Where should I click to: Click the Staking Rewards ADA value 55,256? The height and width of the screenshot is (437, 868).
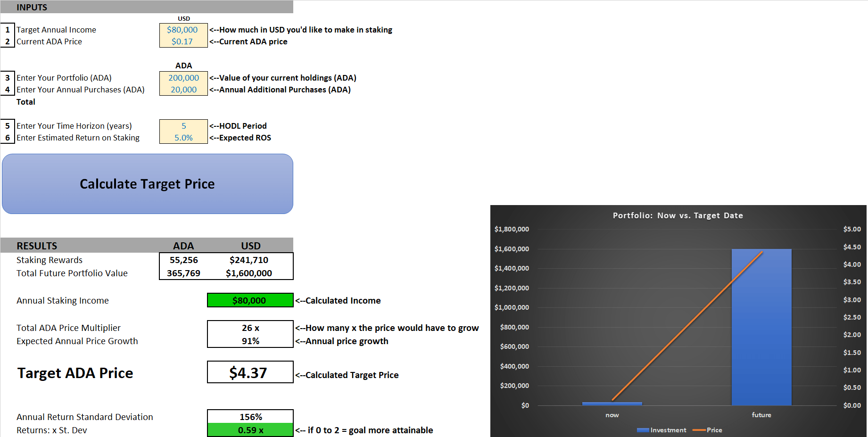coord(184,260)
